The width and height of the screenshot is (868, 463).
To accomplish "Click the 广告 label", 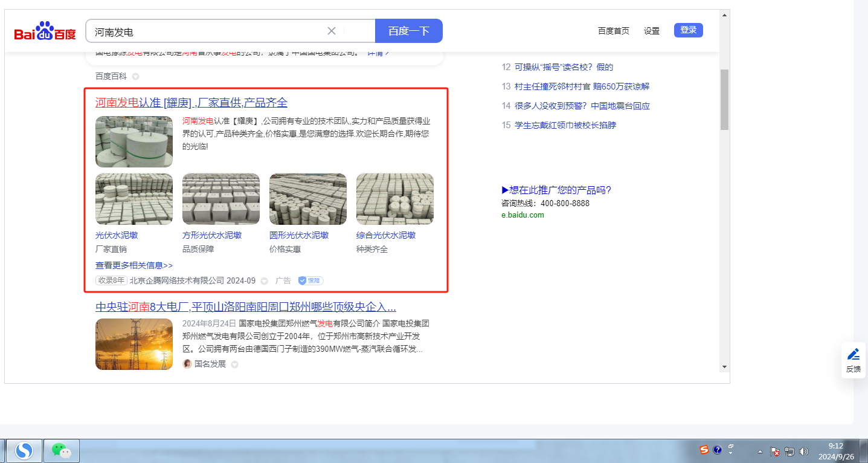I will coord(283,280).
